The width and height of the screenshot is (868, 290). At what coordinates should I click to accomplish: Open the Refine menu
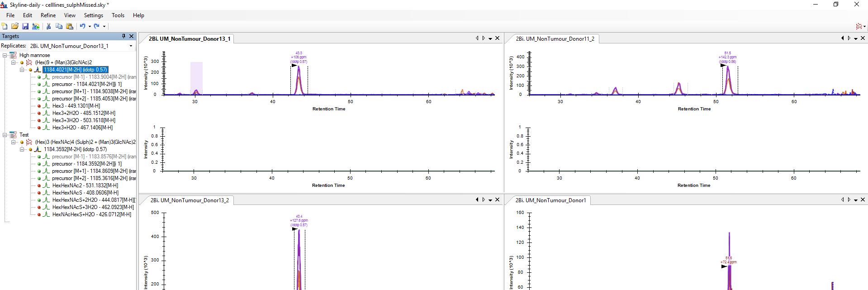click(x=48, y=15)
